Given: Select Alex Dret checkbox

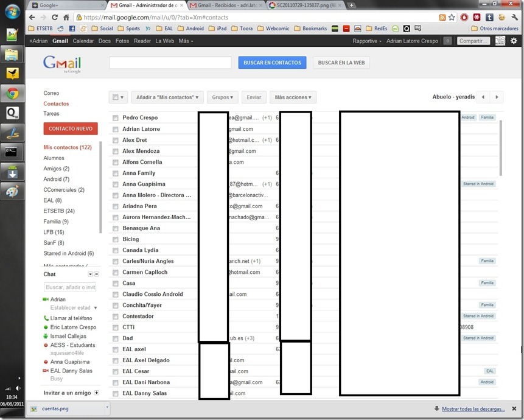Looking at the screenshot, I should click(x=115, y=140).
